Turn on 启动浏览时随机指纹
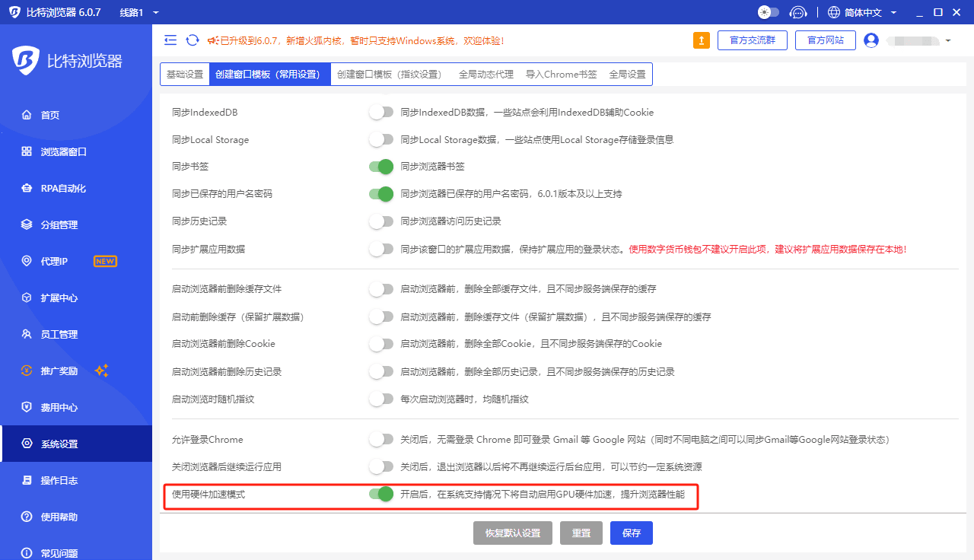This screenshot has width=974, height=560. 381,398
